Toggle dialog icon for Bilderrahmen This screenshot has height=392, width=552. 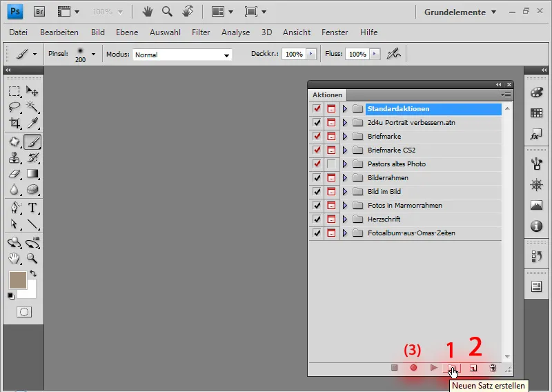click(331, 178)
